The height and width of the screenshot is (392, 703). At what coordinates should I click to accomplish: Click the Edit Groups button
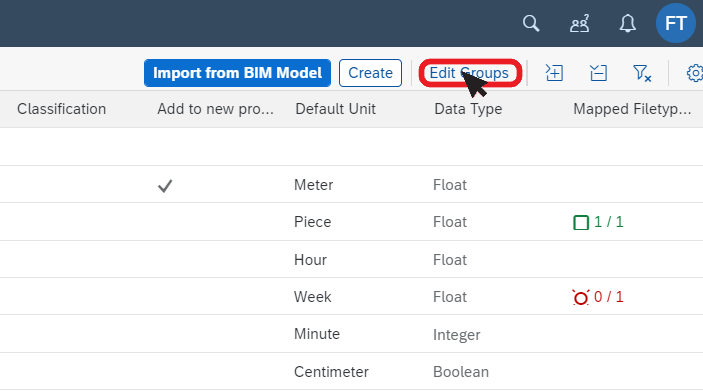[x=469, y=73]
